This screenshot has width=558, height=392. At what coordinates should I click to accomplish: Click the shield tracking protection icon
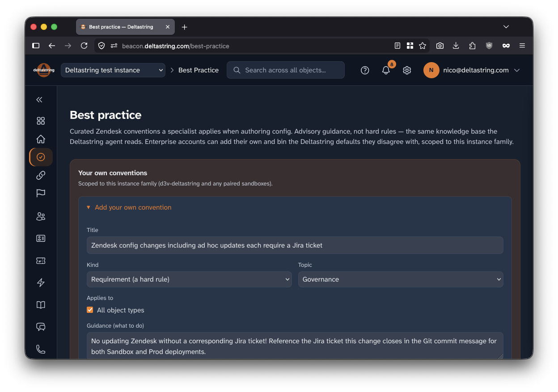coord(101,46)
